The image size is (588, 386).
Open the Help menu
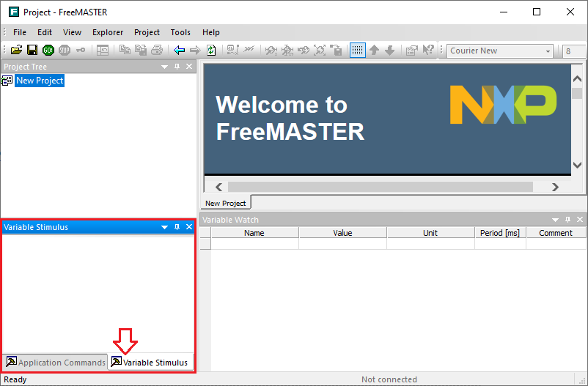pyautogui.click(x=210, y=32)
